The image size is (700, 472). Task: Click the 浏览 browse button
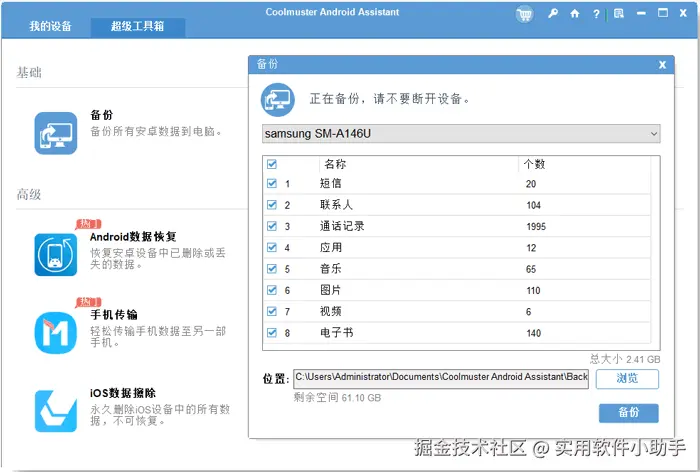[x=627, y=379]
